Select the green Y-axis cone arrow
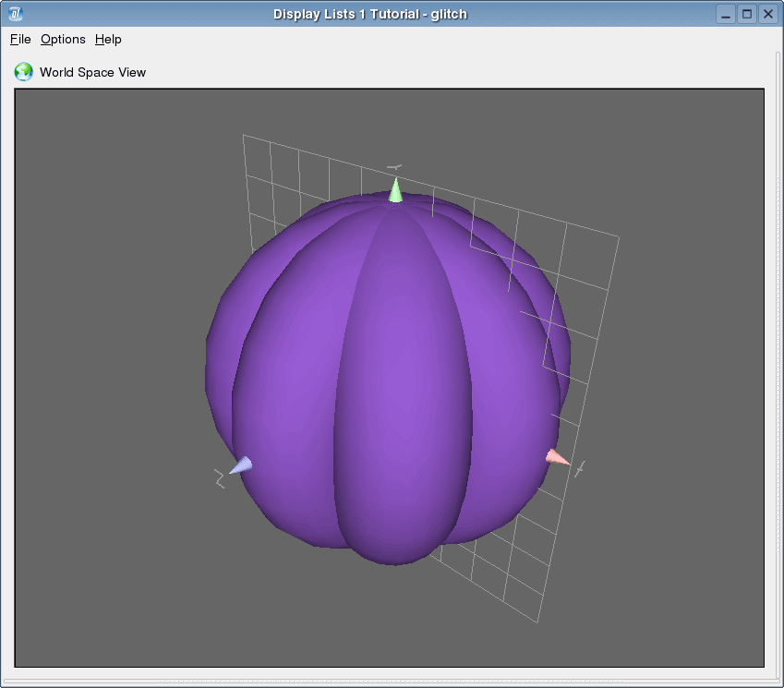 point(395,191)
